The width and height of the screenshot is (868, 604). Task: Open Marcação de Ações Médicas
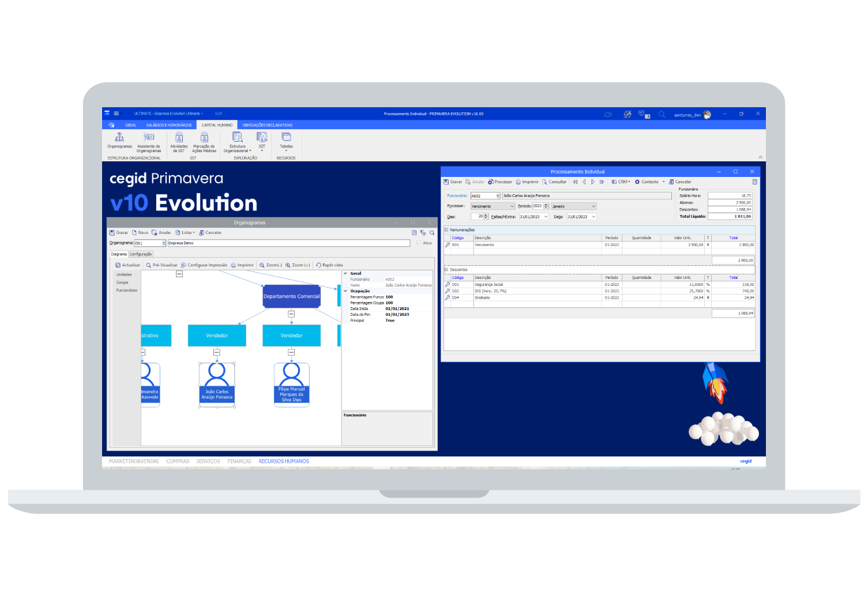tap(204, 142)
